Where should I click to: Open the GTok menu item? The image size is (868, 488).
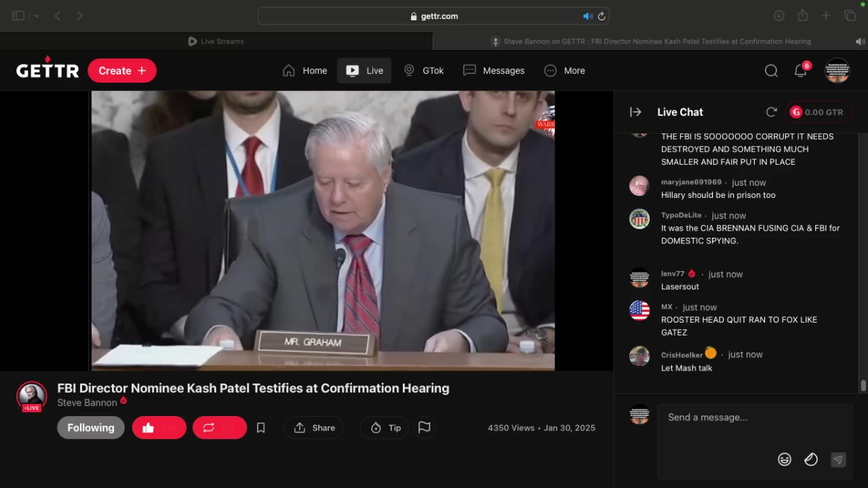click(424, 70)
